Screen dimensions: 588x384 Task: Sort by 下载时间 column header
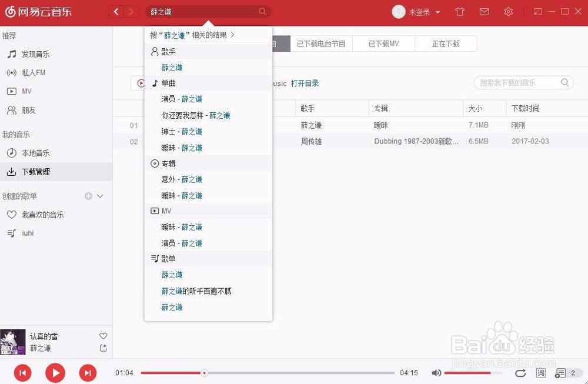click(547, 108)
